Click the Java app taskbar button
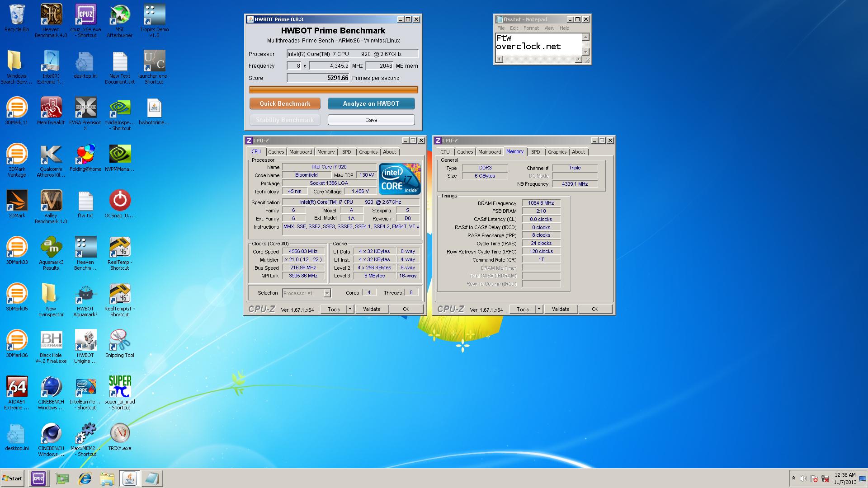 click(x=130, y=479)
